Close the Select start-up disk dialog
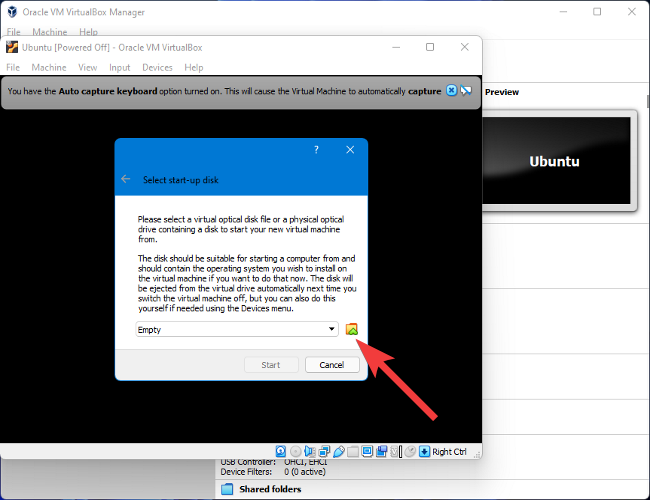This screenshot has height=500, width=650. point(350,150)
